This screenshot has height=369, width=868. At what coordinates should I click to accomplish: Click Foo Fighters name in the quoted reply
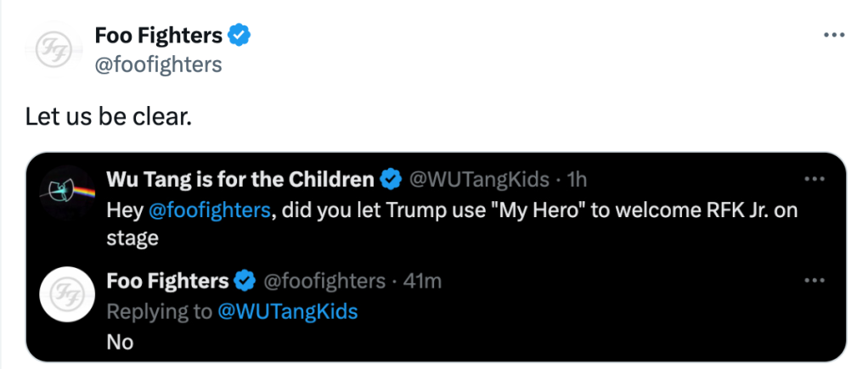coord(168,281)
